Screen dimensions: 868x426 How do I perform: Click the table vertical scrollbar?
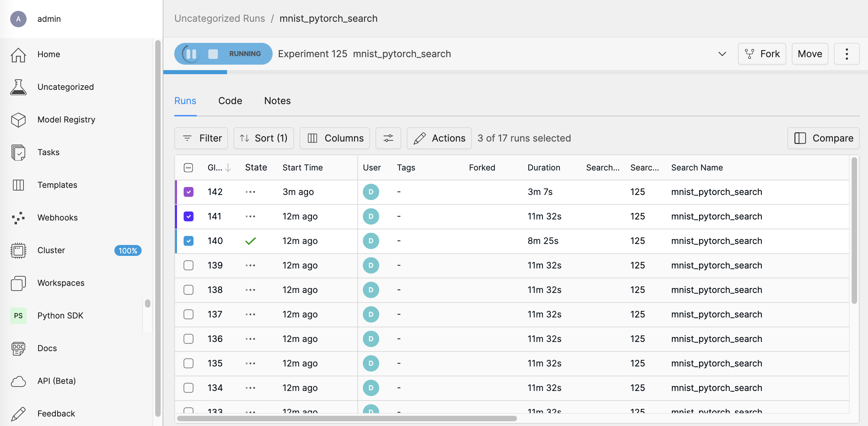tap(854, 230)
